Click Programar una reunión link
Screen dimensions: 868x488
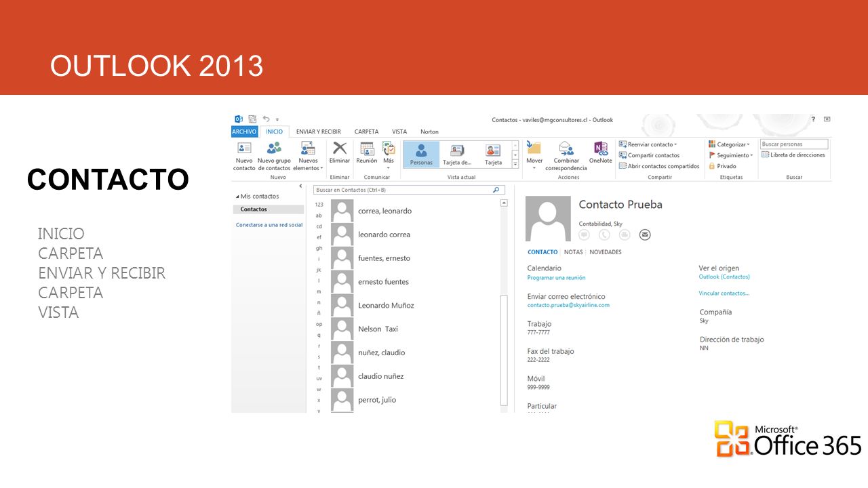tap(556, 278)
